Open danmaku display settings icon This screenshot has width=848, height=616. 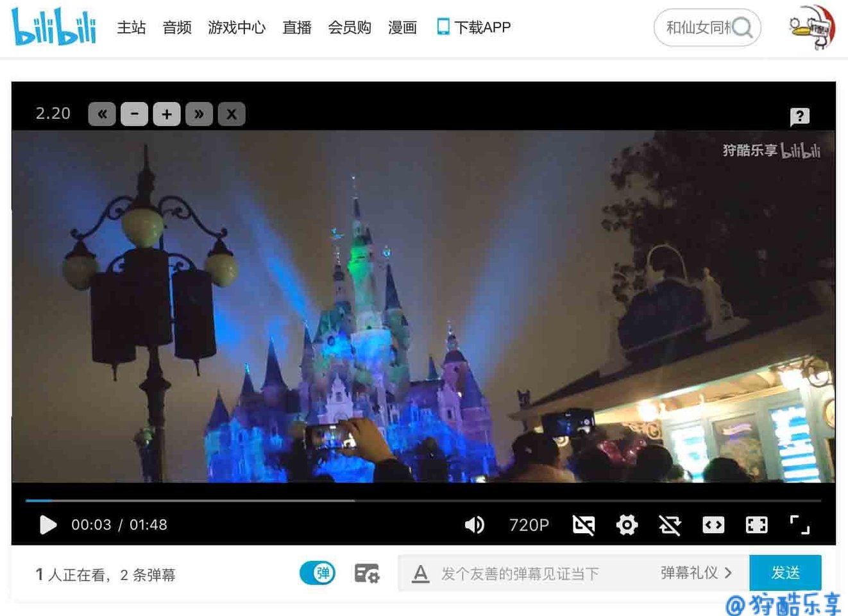pyautogui.click(x=367, y=573)
